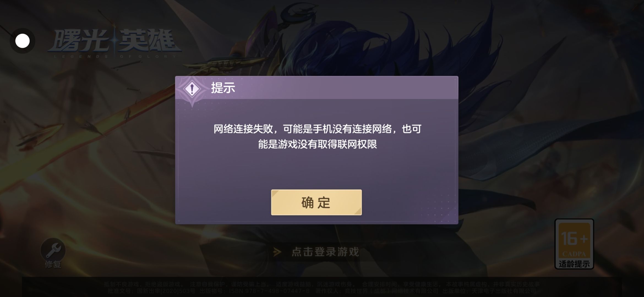The width and height of the screenshot is (644, 297).
Task: Click the 适龄提示 label
Action: [574, 264]
